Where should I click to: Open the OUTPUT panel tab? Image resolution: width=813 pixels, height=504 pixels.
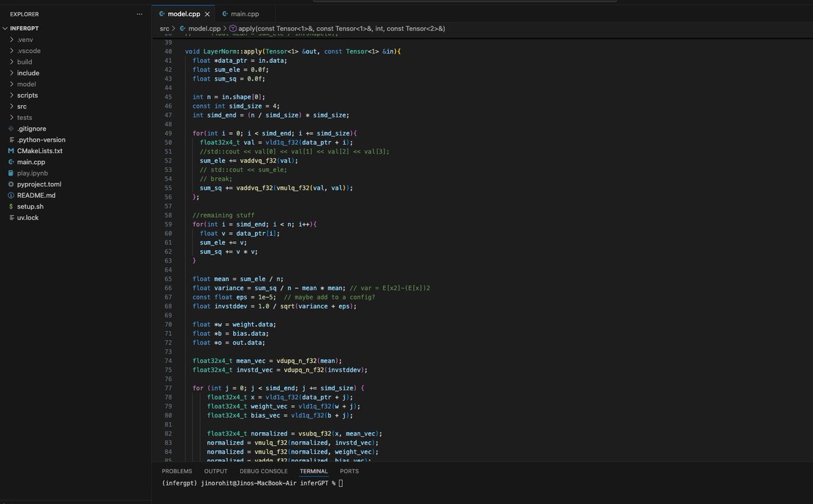[x=216, y=471]
